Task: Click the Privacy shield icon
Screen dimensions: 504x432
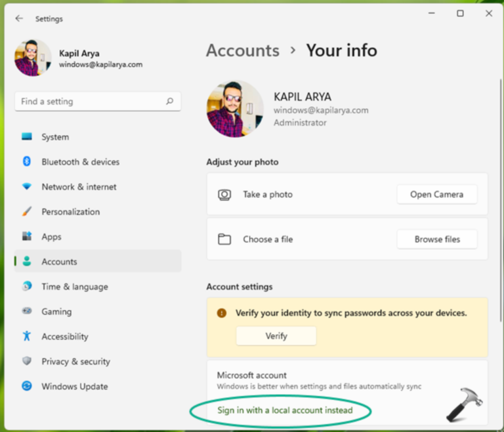Action: pyautogui.click(x=27, y=361)
